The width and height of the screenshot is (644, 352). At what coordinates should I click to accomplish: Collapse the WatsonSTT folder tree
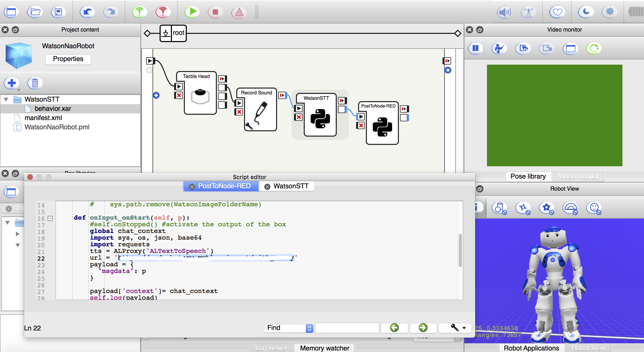[6, 99]
